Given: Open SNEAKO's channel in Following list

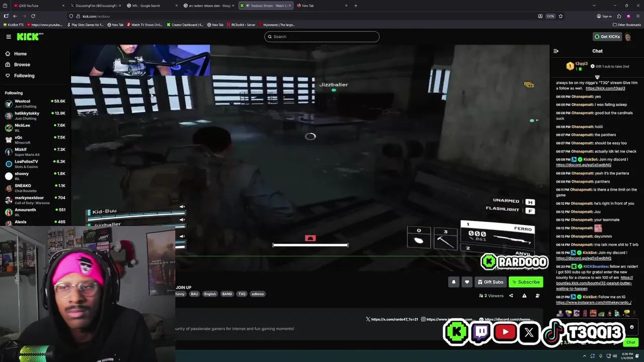Looking at the screenshot, I should 35,188.
